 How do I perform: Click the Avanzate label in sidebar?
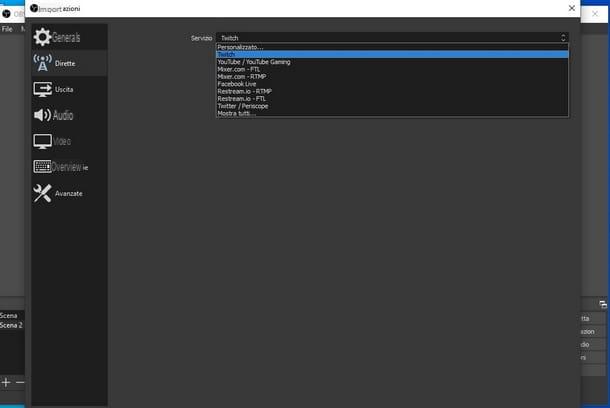(x=68, y=193)
